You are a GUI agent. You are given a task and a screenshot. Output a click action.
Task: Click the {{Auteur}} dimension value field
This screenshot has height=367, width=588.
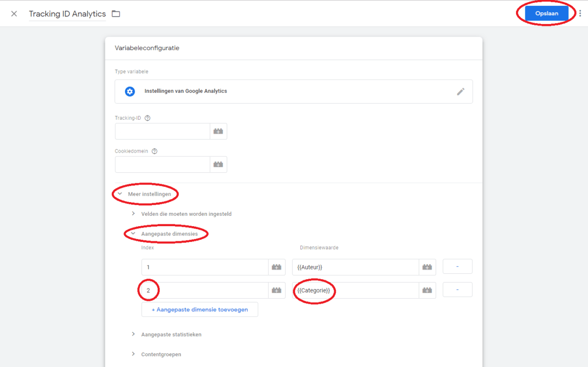click(356, 267)
